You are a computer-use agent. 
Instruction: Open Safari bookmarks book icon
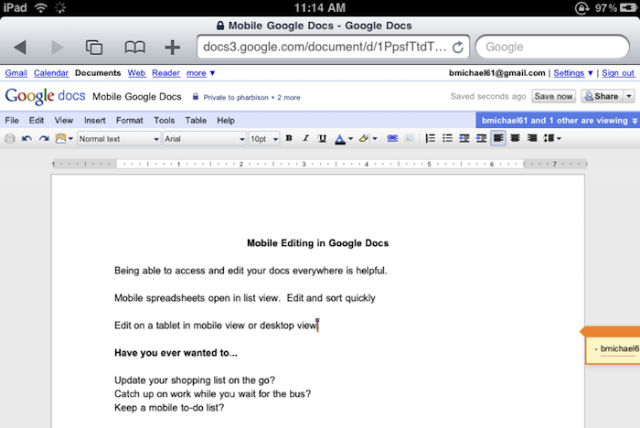coord(135,47)
